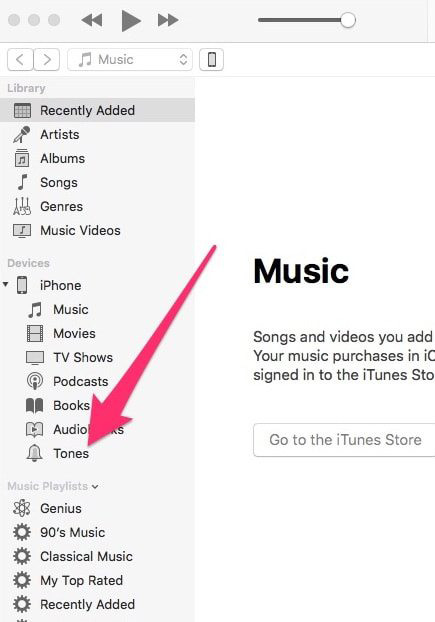
Task: Collapse the Music Playlists section
Action: pos(95,486)
